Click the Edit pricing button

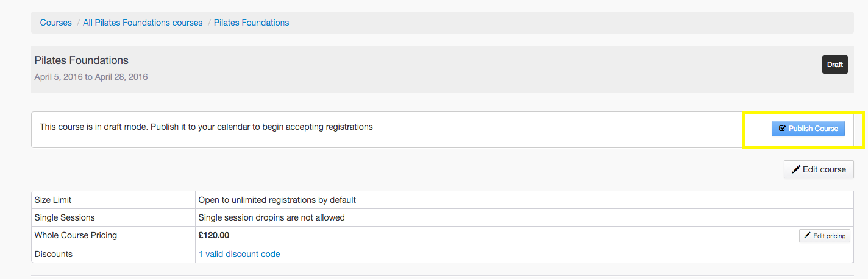pos(825,236)
